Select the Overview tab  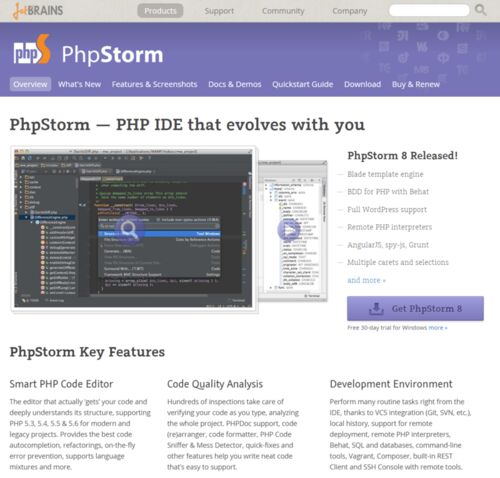pyautogui.click(x=30, y=84)
